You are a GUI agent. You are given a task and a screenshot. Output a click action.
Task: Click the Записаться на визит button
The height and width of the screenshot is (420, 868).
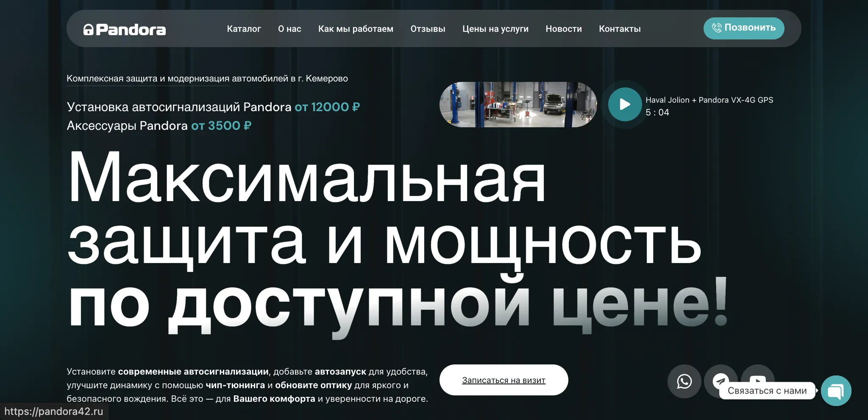point(504,380)
